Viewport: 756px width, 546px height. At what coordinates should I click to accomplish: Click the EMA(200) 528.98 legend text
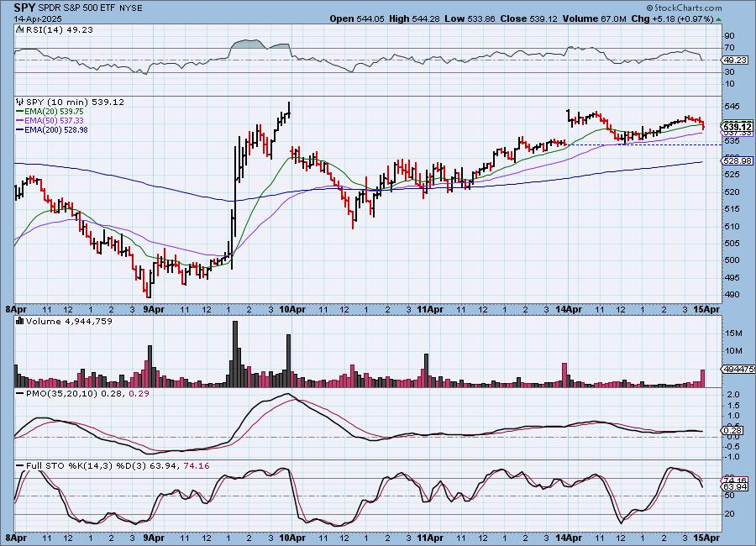pos(56,129)
